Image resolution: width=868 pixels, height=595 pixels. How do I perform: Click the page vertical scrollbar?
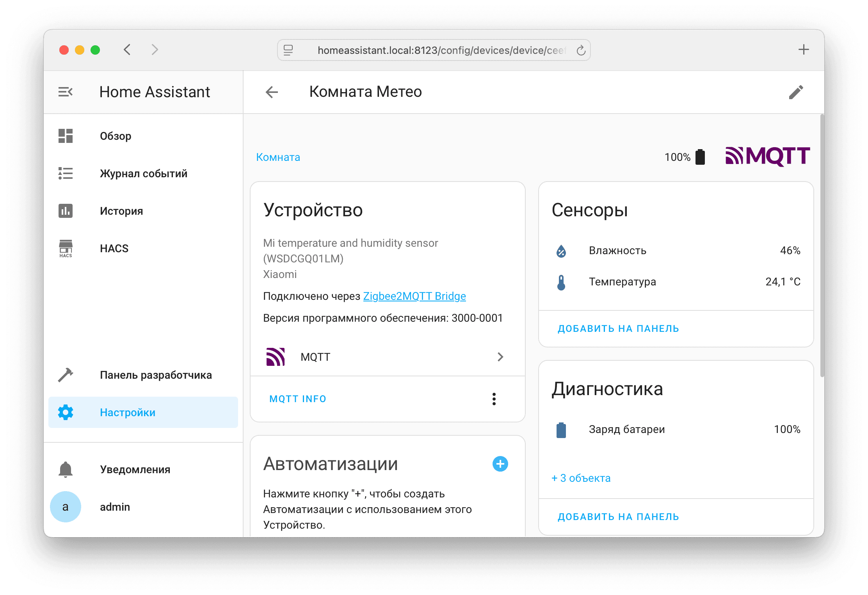click(822, 246)
